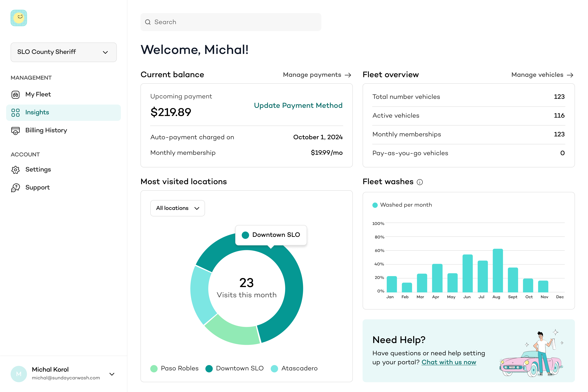Expand the All locations dropdown
Image resolution: width=588 pixels, height=392 pixels.
177,208
